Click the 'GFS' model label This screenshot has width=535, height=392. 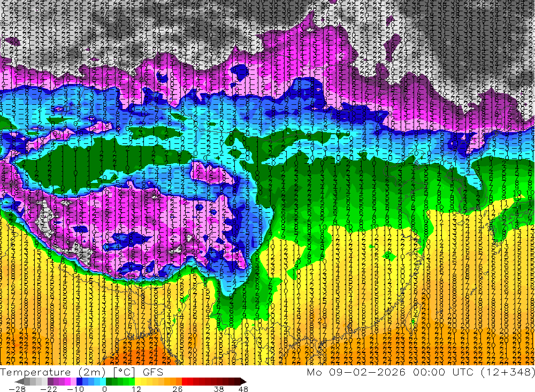click(153, 372)
